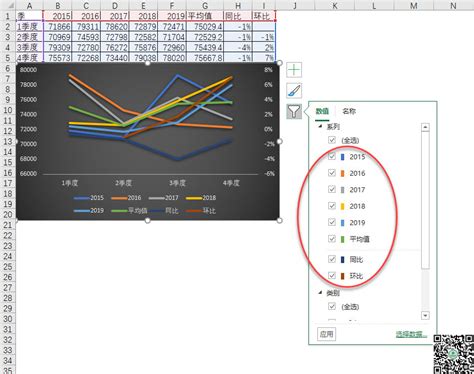Click the Chart Filters funnel button
The height and width of the screenshot is (374, 474).
[x=294, y=111]
